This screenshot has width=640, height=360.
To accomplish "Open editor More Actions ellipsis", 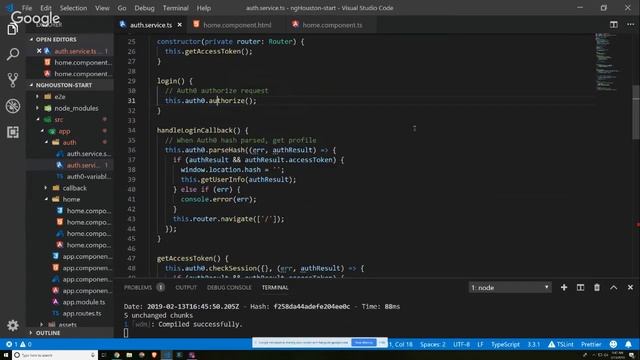I will [x=630, y=24].
